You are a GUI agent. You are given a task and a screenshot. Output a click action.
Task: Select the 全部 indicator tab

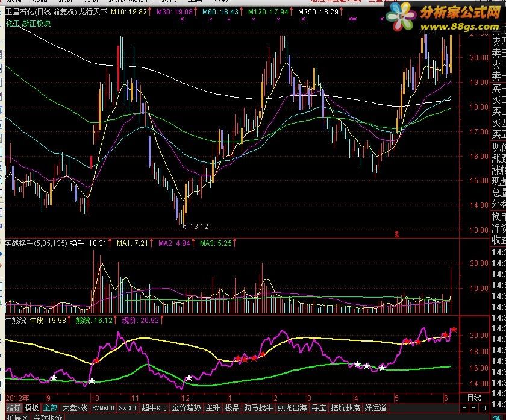point(50,408)
